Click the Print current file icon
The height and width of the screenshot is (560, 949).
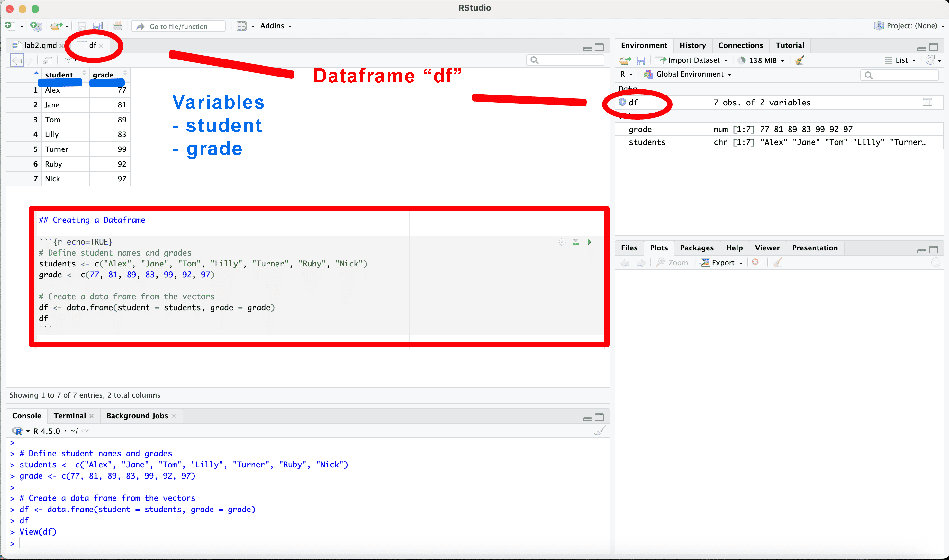[x=117, y=26]
